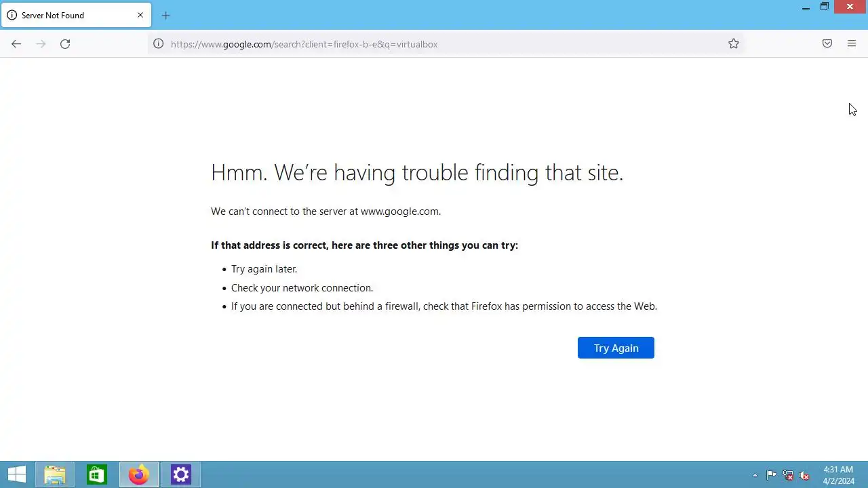Open the Settings gear taskbar app
Viewport: 868px width, 488px height.
pos(181,474)
